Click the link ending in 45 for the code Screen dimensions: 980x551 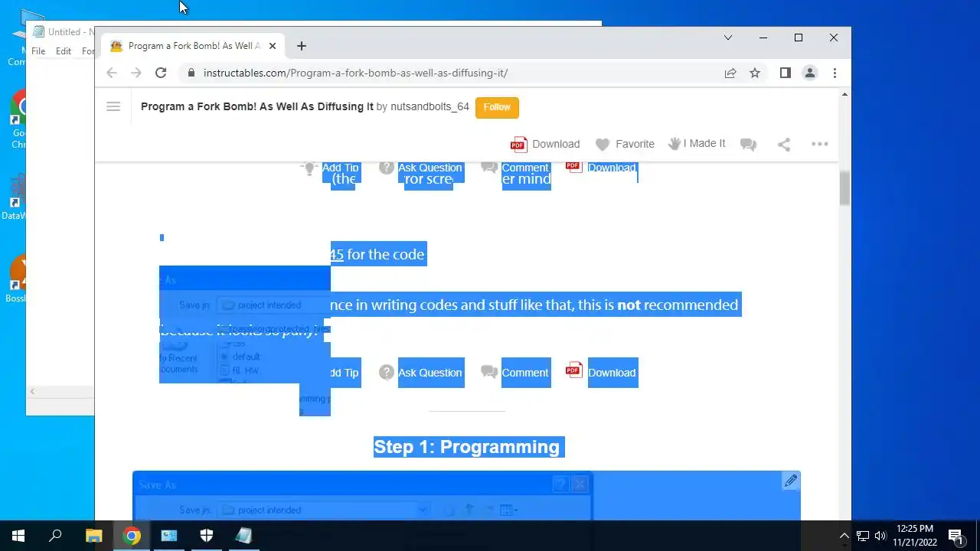pos(337,254)
